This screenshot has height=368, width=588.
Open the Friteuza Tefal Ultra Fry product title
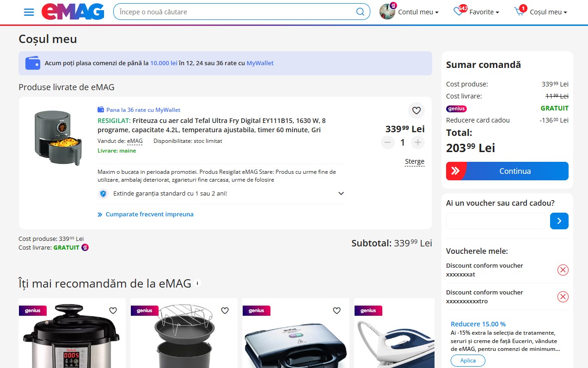pos(212,125)
